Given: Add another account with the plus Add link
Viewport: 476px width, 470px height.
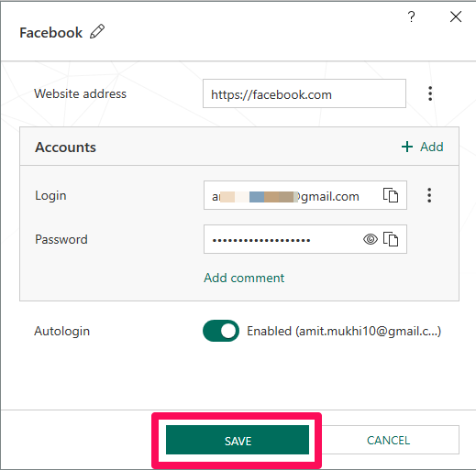Looking at the screenshot, I should coord(422,147).
